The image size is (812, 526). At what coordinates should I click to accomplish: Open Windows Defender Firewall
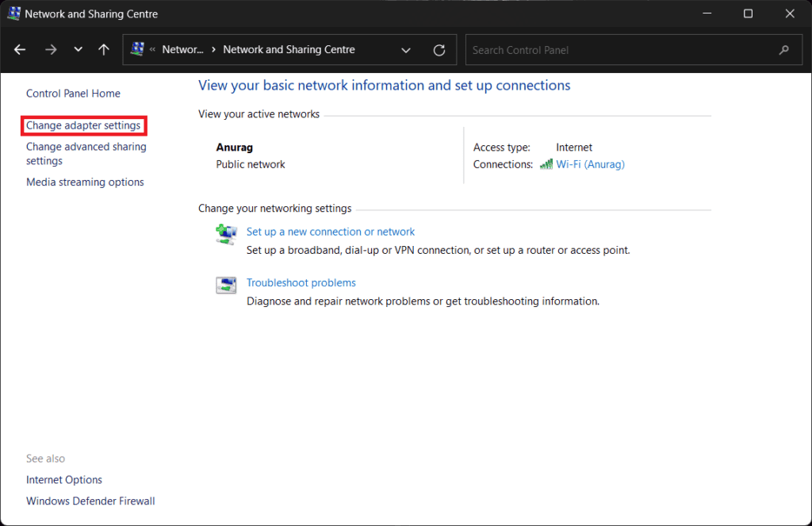pyautogui.click(x=90, y=501)
